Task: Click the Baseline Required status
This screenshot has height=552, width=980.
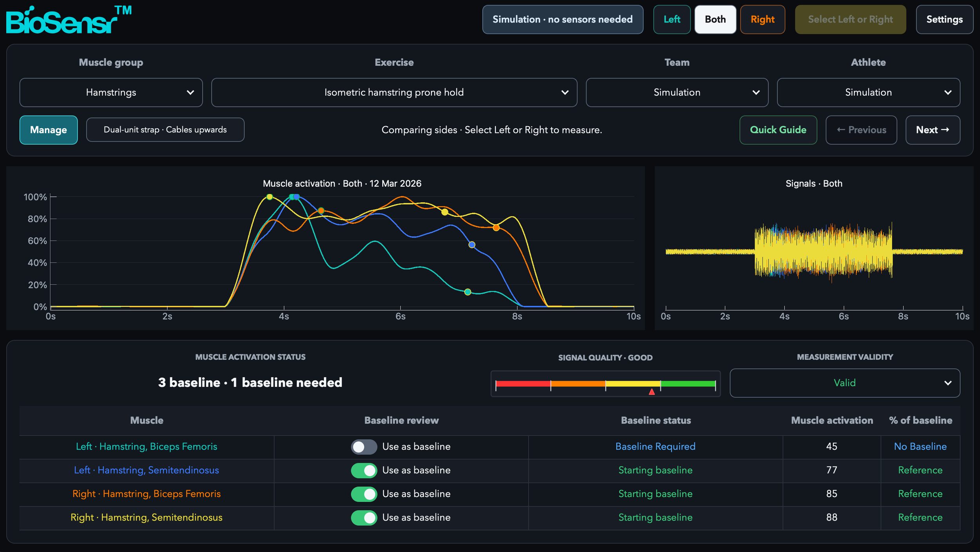Action: coord(655,447)
